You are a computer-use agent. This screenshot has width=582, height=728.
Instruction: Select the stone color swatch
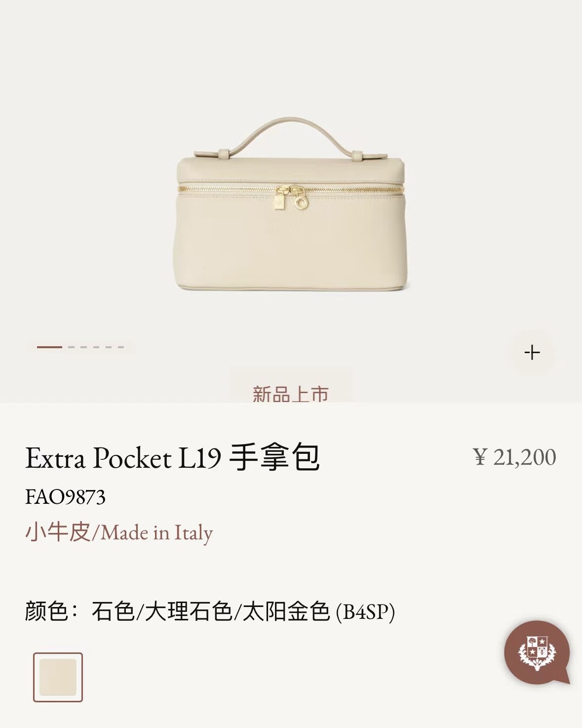click(x=58, y=677)
